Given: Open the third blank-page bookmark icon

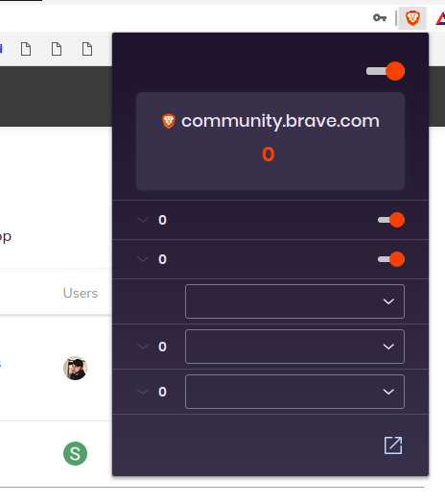Looking at the screenshot, I should pyautogui.click(x=87, y=49).
